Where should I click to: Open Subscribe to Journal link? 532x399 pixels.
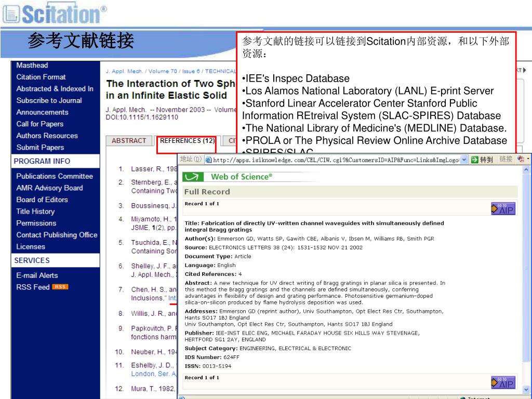[49, 100]
